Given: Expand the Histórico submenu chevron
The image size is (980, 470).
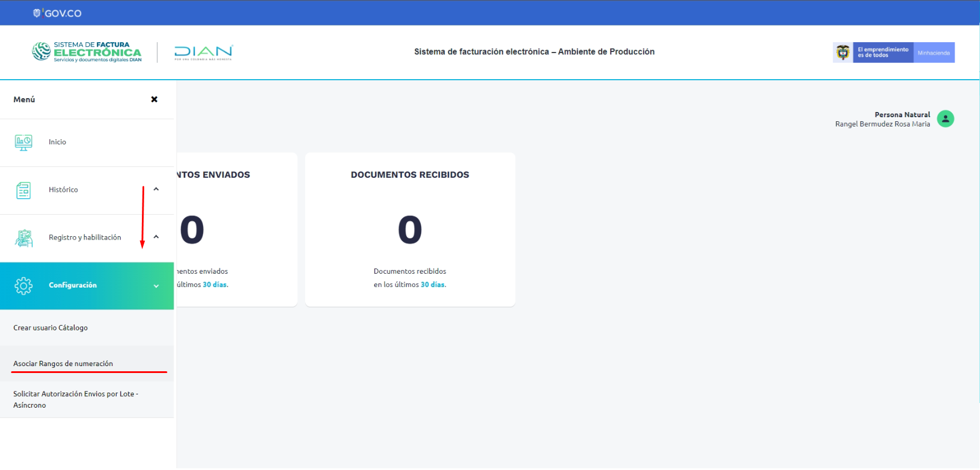Looking at the screenshot, I should 156,189.
